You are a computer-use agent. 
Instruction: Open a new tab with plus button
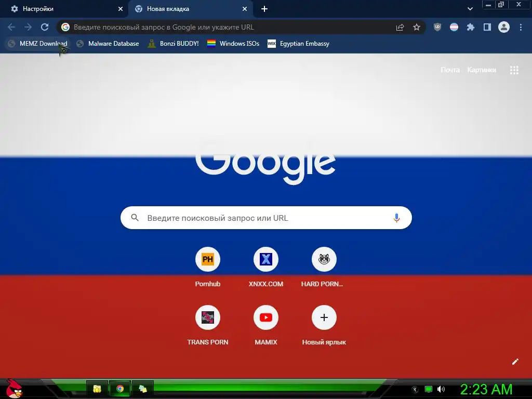click(264, 9)
